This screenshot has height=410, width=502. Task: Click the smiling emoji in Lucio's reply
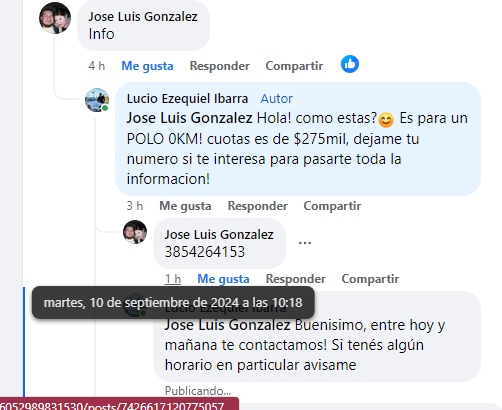[x=386, y=120]
